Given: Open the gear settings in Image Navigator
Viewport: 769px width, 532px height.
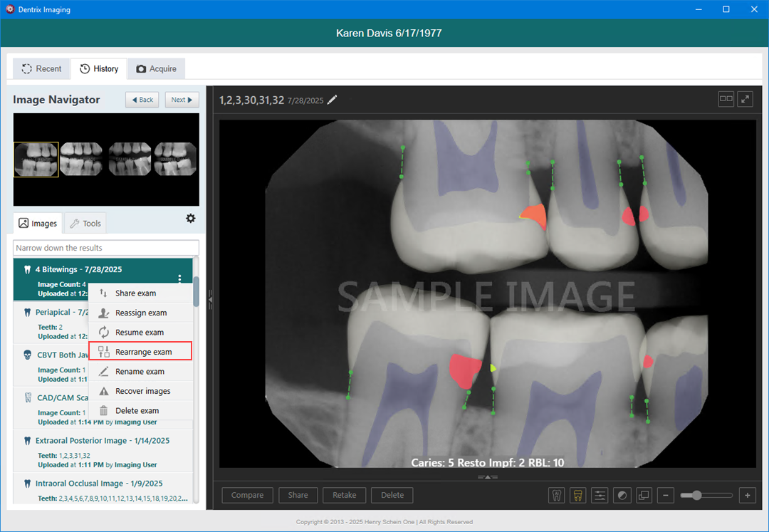Looking at the screenshot, I should (x=190, y=219).
